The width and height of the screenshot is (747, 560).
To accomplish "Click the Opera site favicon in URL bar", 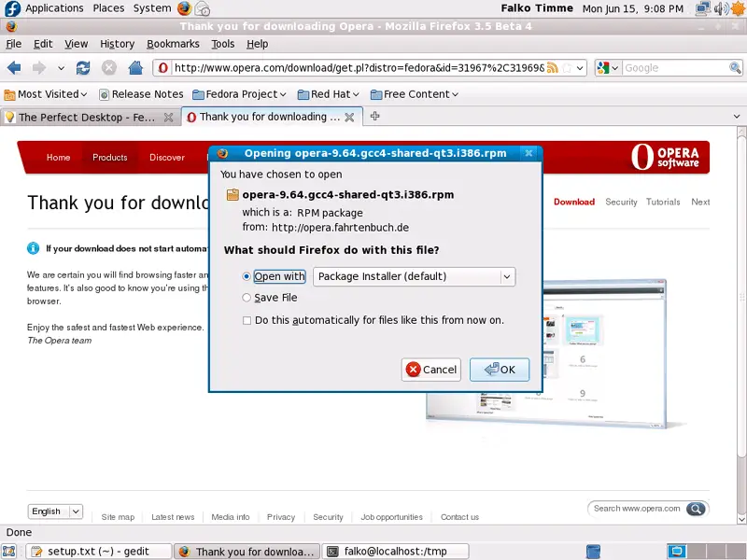I will pyautogui.click(x=162, y=67).
